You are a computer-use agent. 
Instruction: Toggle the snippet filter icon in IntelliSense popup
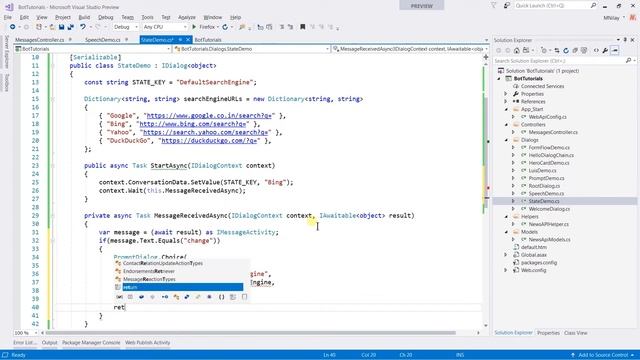click(244, 297)
